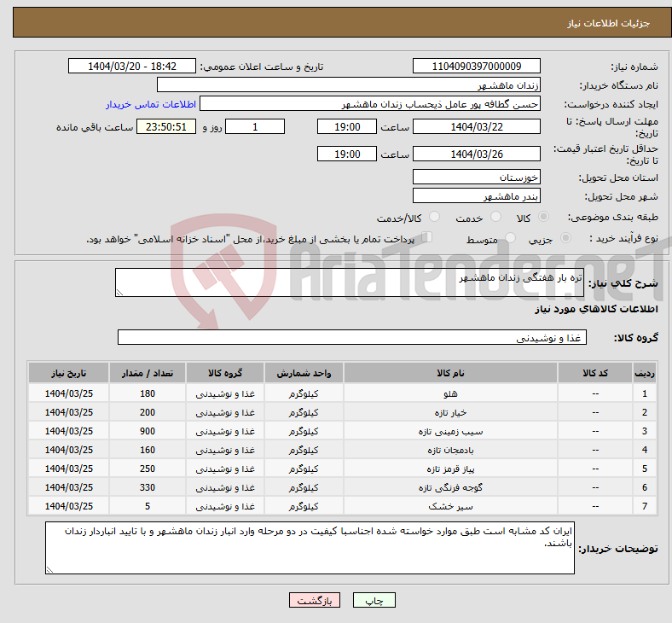
Task: Click the سیب زمینی تازه item cell
Action: pyautogui.click(x=450, y=431)
